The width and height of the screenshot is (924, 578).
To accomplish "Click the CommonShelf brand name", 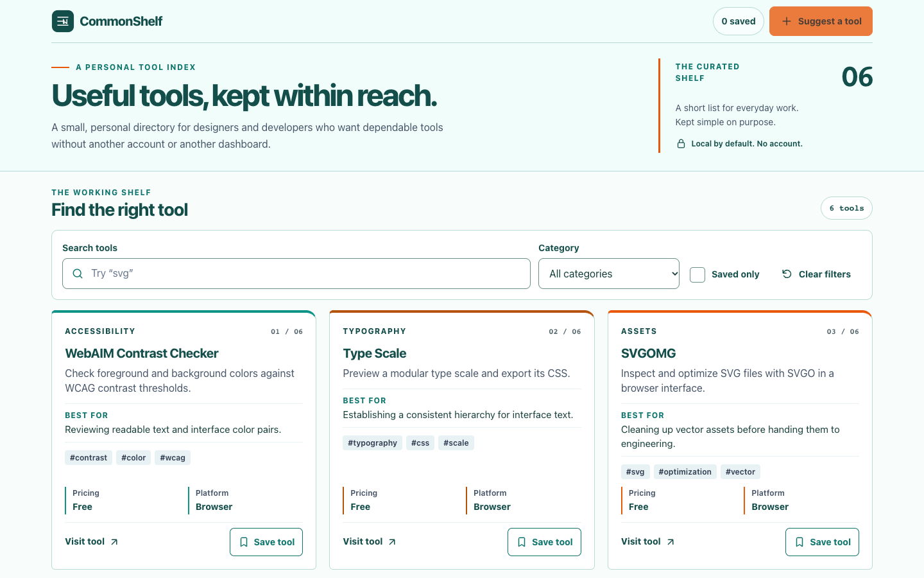I will pyautogui.click(x=121, y=21).
